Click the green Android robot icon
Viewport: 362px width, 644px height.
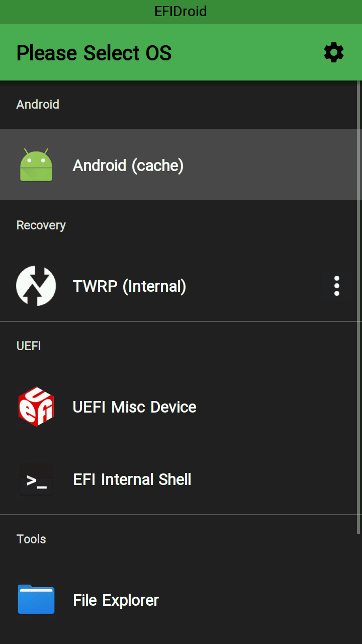point(36,165)
